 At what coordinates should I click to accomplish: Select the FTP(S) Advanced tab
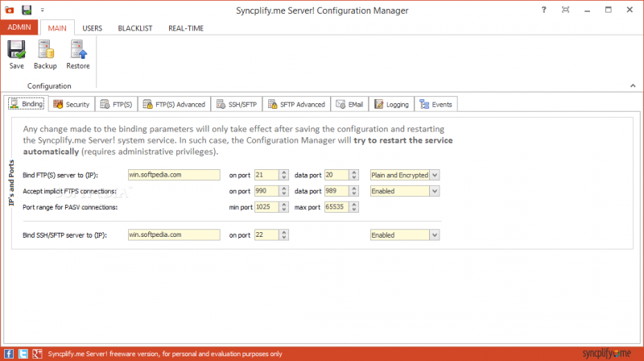click(x=174, y=105)
